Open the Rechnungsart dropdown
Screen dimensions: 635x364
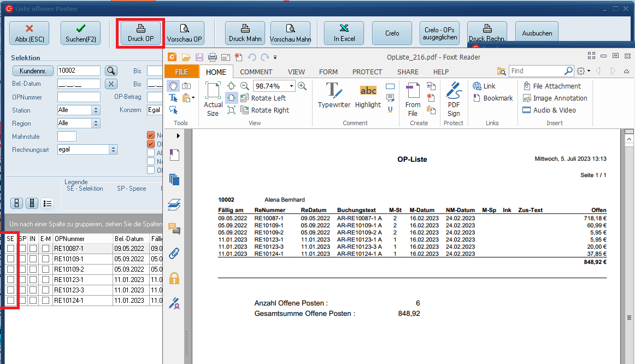(114, 150)
